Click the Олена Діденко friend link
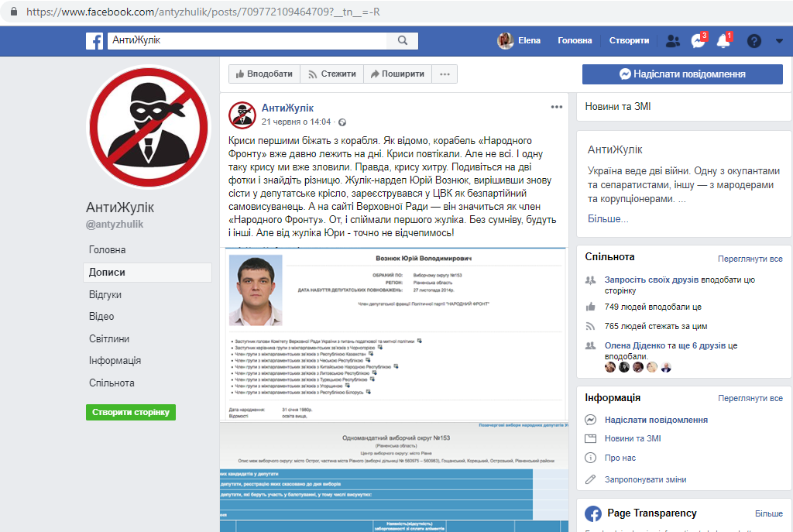 pyautogui.click(x=635, y=345)
